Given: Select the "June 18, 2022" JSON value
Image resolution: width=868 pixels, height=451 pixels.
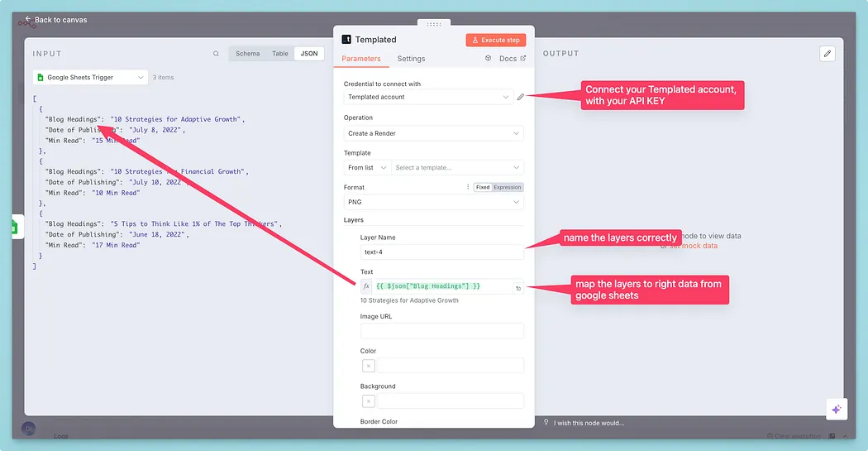Looking at the screenshot, I should pyautogui.click(x=157, y=234).
